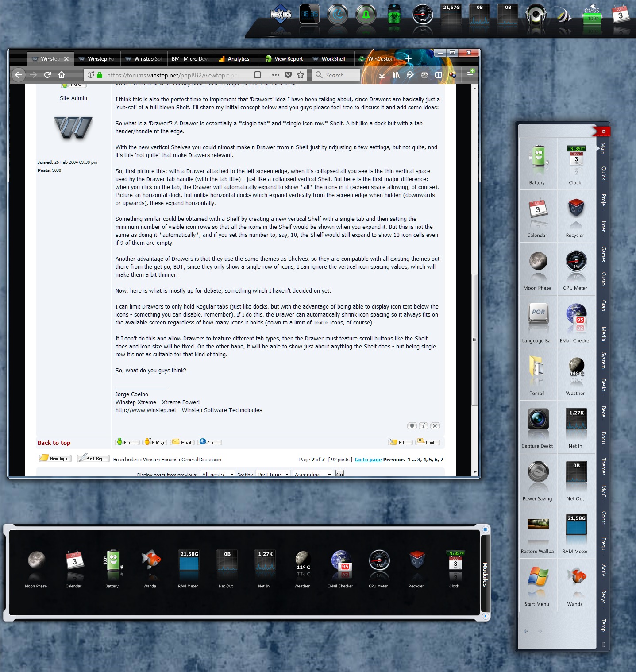Open a new Firefox tab with plus
The image size is (636, 672).
tap(409, 58)
